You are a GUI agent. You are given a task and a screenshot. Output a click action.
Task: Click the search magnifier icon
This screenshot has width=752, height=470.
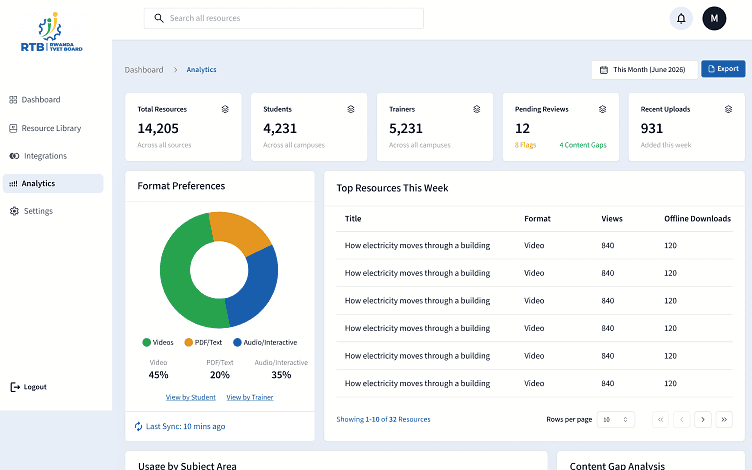point(159,18)
